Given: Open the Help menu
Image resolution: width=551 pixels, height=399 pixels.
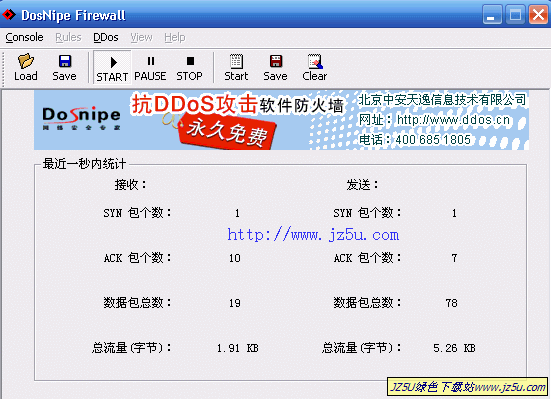Looking at the screenshot, I should tap(175, 37).
